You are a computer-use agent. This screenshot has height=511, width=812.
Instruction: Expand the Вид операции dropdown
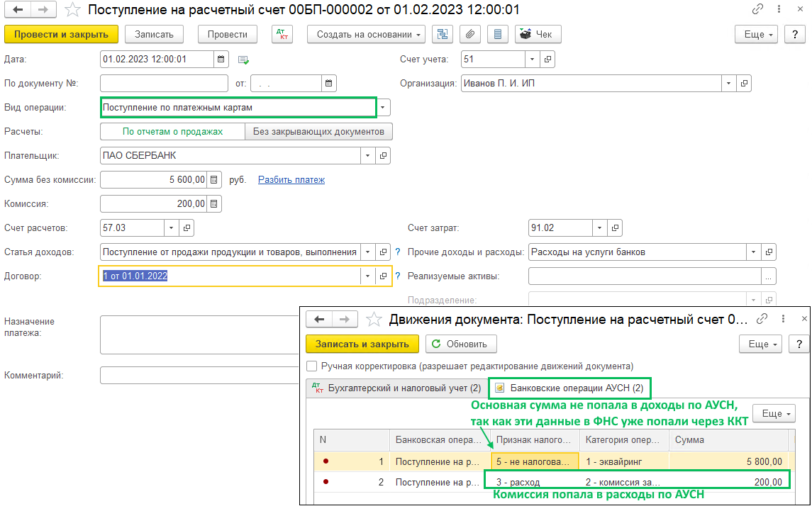(x=383, y=108)
